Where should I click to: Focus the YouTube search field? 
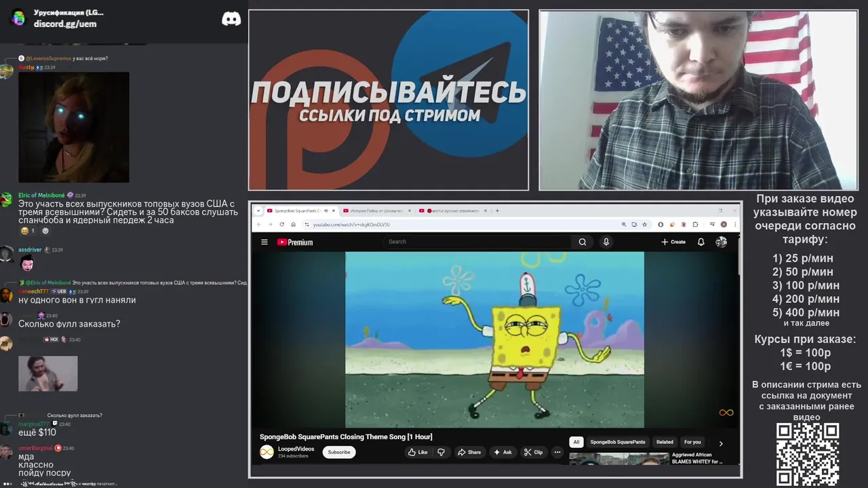click(477, 241)
